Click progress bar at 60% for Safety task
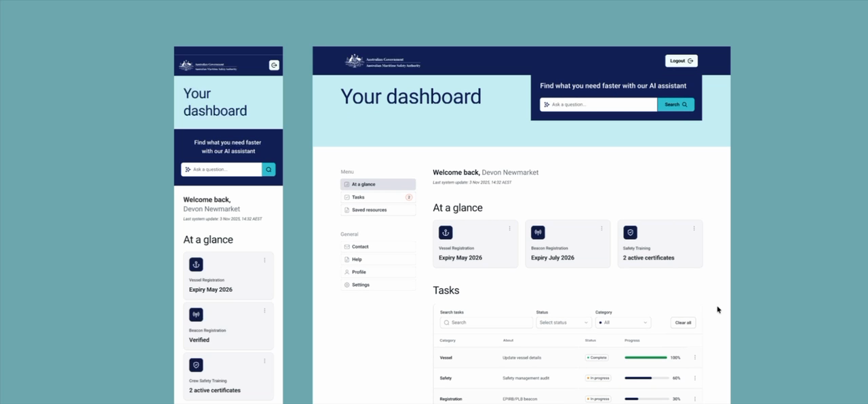 [x=646, y=378]
